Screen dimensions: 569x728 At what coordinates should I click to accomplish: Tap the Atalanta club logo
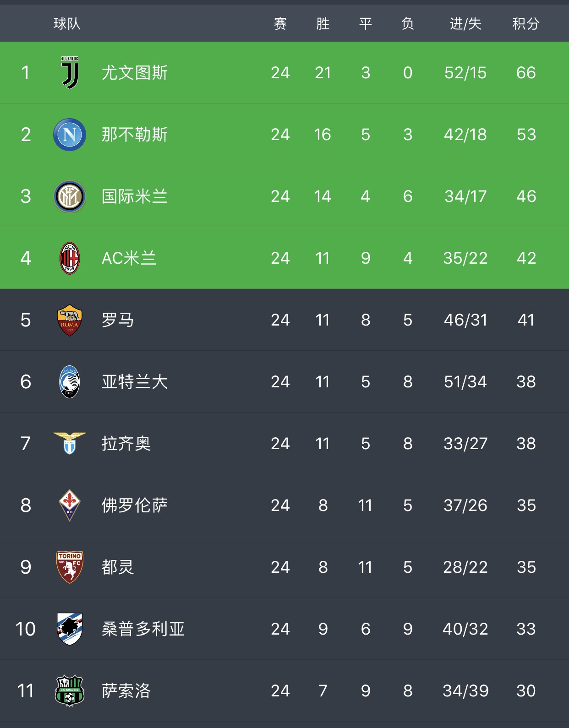pyautogui.click(x=70, y=382)
